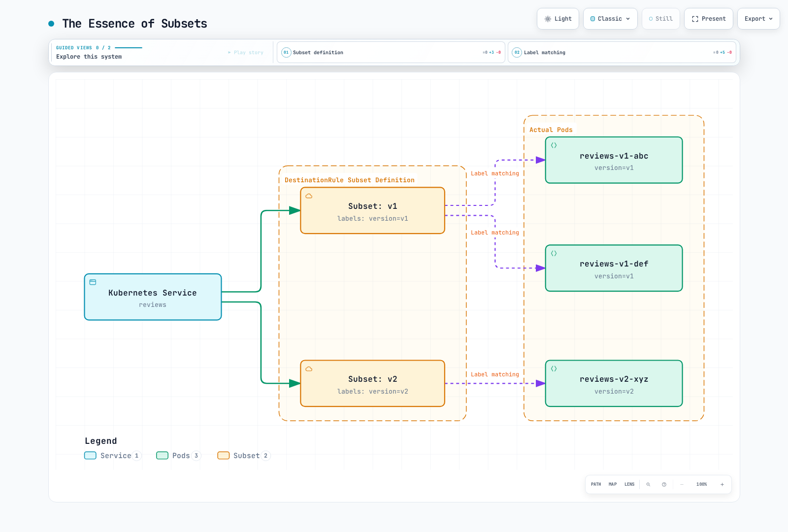The image size is (788, 532).
Task: Switch to MAP mode
Action: tap(613, 484)
